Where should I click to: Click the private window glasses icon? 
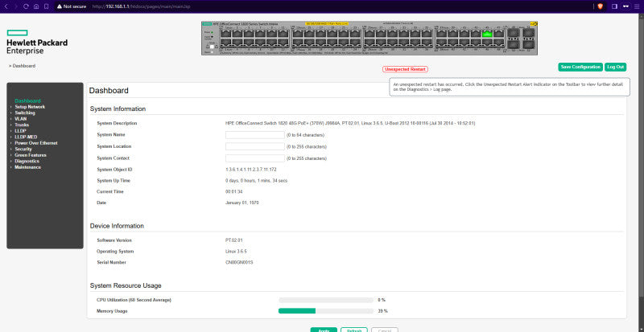(625, 6)
